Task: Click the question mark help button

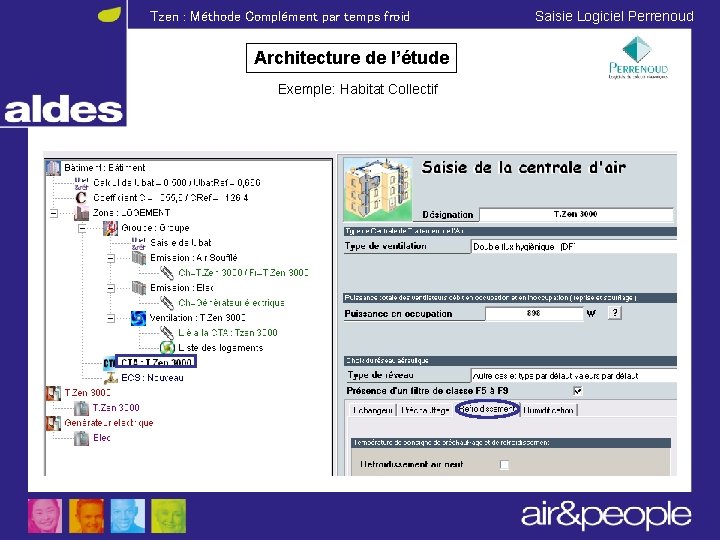Action: click(x=614, y=313)
